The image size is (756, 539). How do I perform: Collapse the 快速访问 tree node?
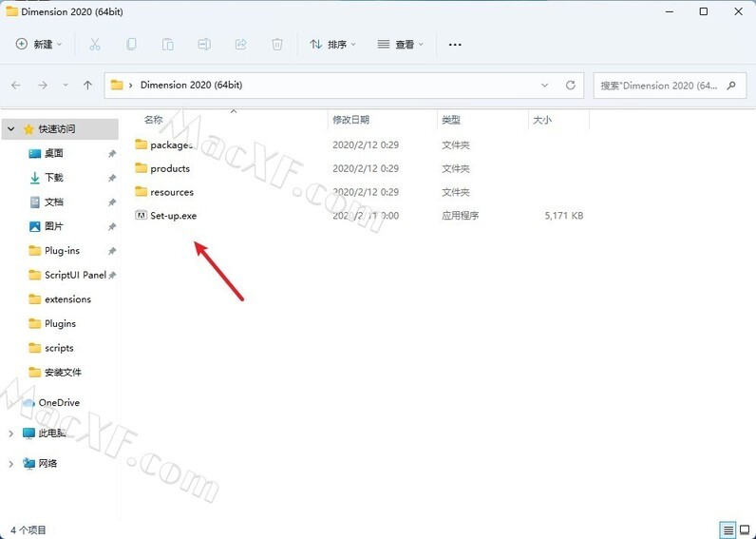pos(11,129)
